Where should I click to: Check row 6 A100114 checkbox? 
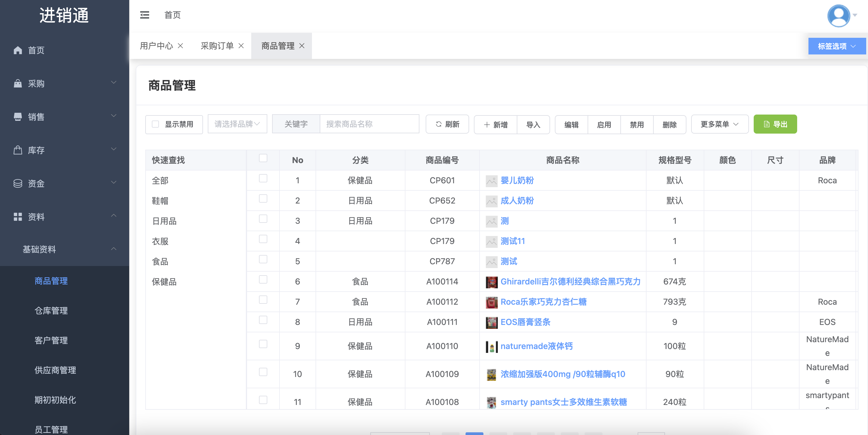tap(263, 279)
